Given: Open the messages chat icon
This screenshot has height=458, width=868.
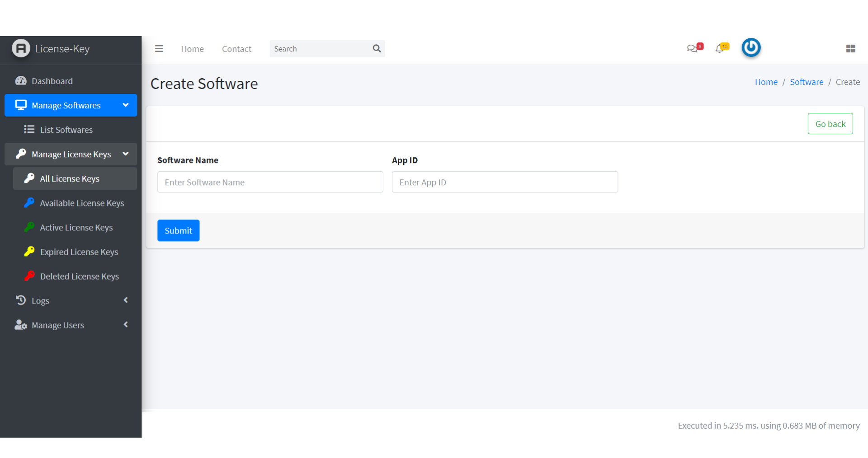Looking at the screenshot, I should [x=692, y=49].
